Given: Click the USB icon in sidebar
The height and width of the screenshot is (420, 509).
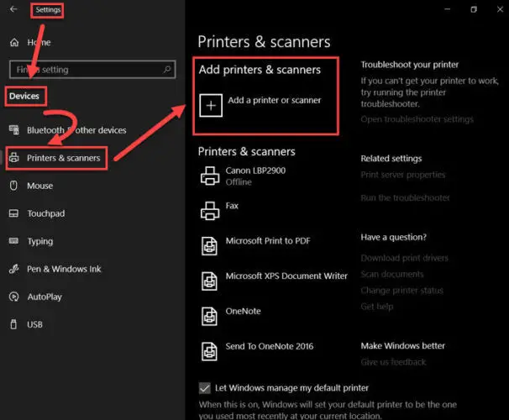Looking at the screenshot, I should pos(13,324).
